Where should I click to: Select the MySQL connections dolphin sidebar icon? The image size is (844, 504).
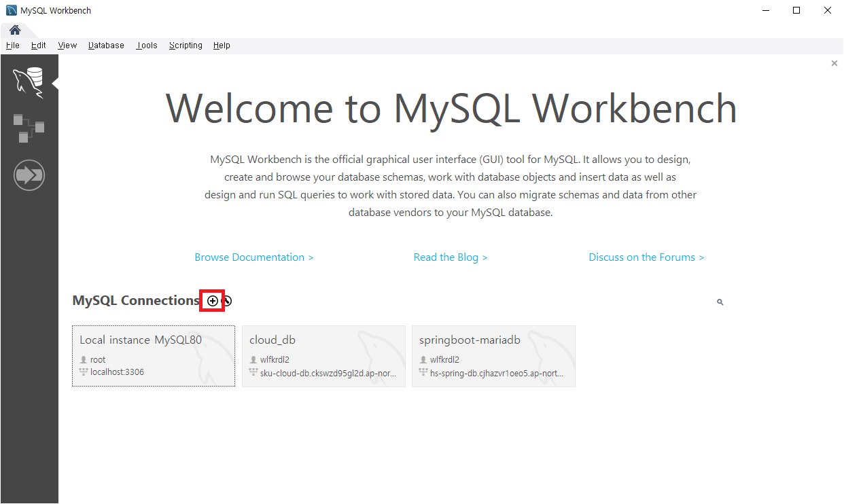[29, 83]
